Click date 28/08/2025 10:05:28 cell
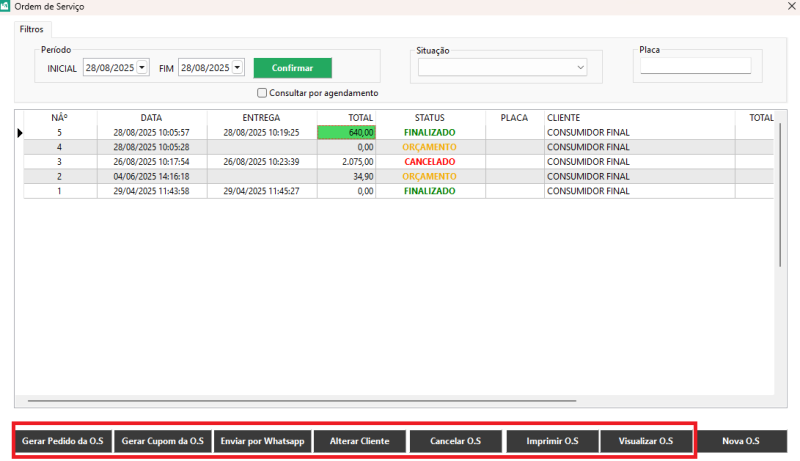The image size is (800, 461). (152, 147)
